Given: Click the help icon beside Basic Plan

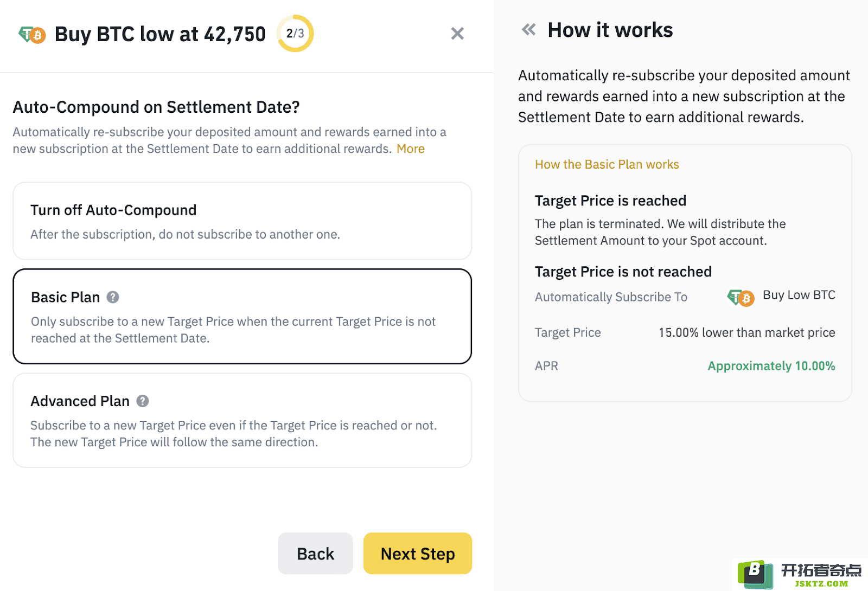Looking at the screenshot, I should pos(113,297).
